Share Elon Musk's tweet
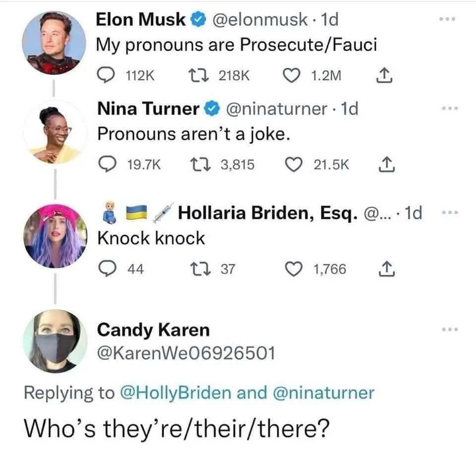The image size is (476, 460). point(382,75)
